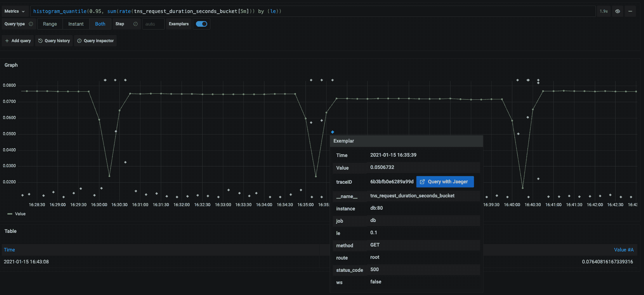
Task: Click the histogram_quantile query field
Action: click(x=313, y=11)
